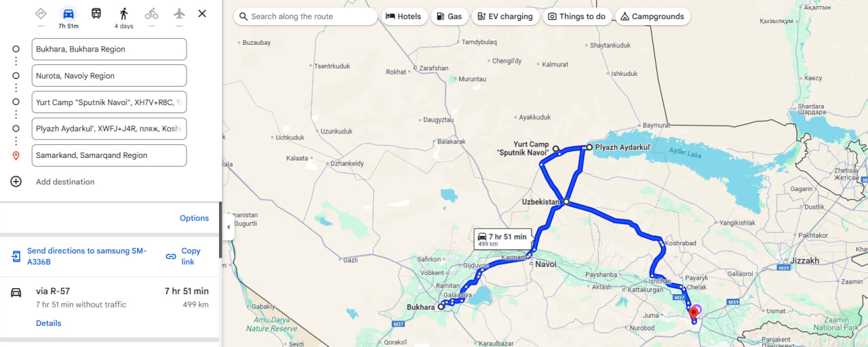
Task: Expand route Options
Action: click(194, 218)
